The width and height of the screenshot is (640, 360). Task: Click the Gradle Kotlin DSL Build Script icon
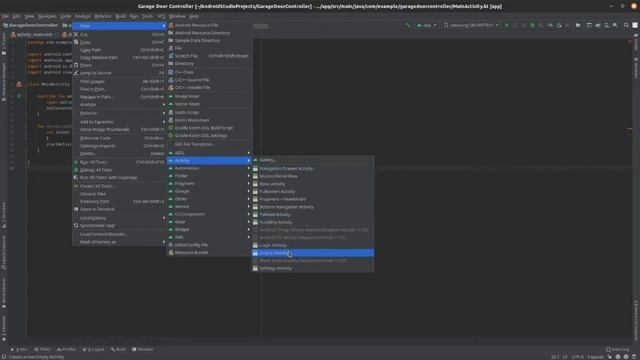[x=171, y=128]
